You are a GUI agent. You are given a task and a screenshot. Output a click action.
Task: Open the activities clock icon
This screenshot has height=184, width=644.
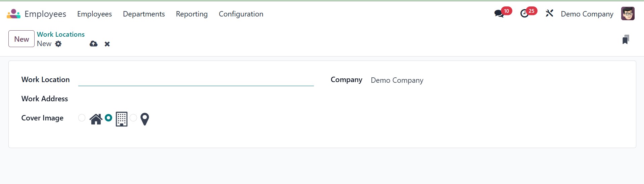pyautogui.click(x=524, y=14)
